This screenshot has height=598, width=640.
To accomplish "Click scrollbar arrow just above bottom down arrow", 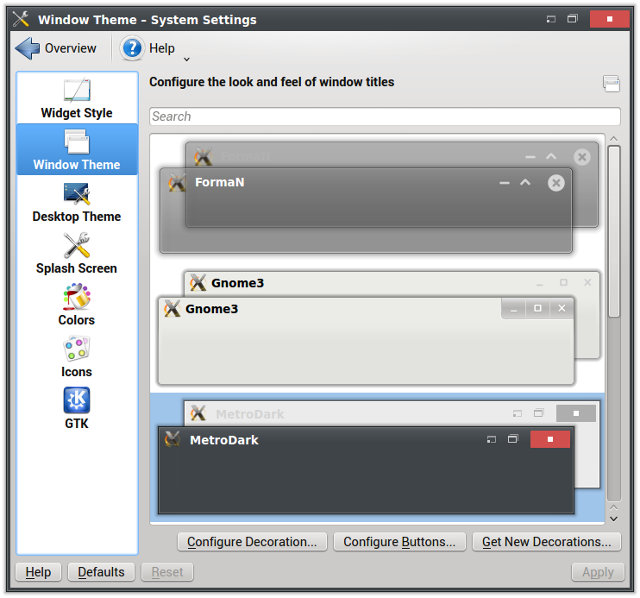I will click(613, 507).
